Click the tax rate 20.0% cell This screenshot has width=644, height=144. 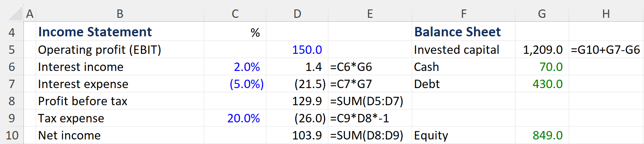pos(244,118)
